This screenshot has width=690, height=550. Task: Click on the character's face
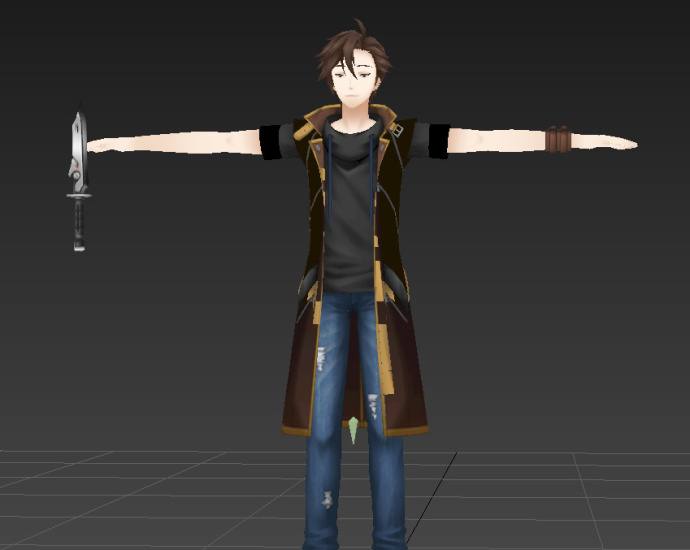click(356, 83)
